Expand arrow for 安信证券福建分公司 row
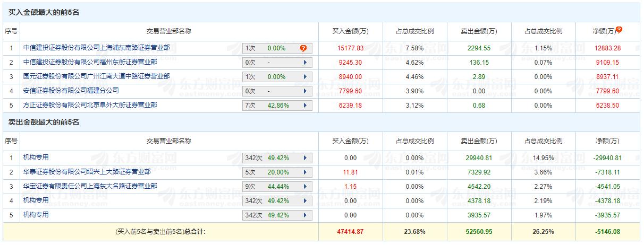 305,91
